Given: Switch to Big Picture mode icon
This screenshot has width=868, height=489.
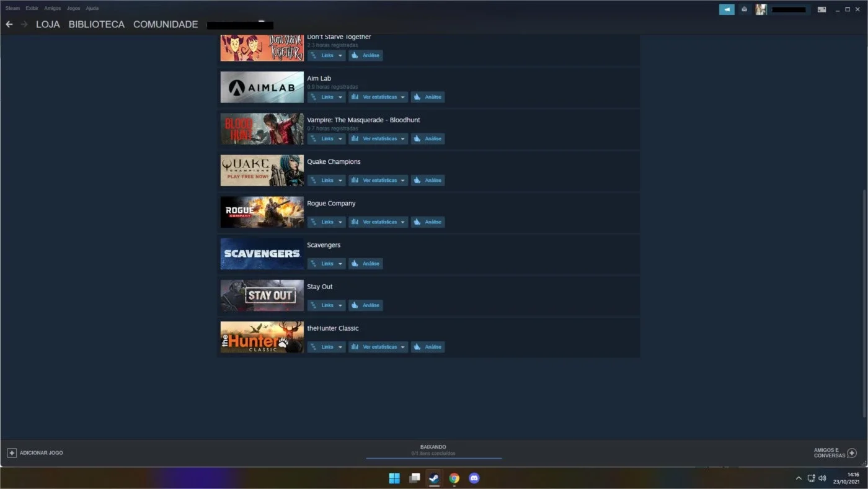Looking at the screenshot, I should 821,9.
